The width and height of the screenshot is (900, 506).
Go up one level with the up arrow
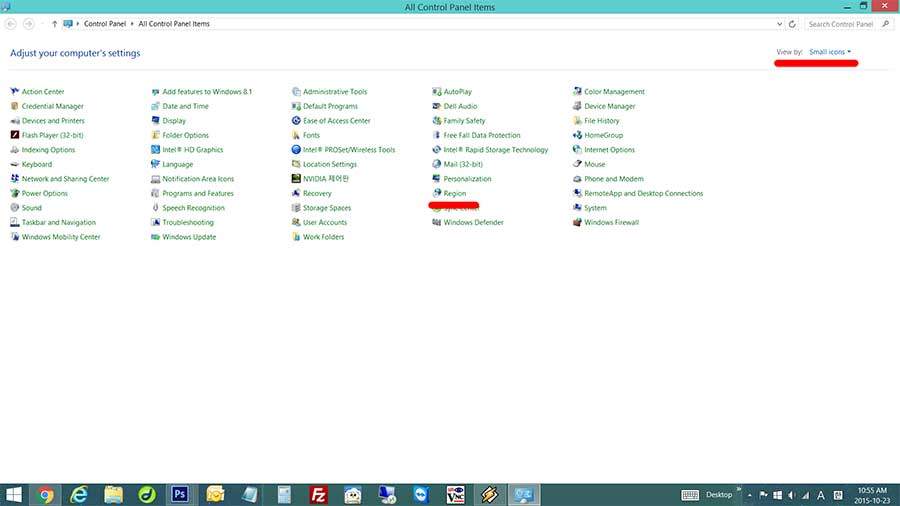coord(55,24)
